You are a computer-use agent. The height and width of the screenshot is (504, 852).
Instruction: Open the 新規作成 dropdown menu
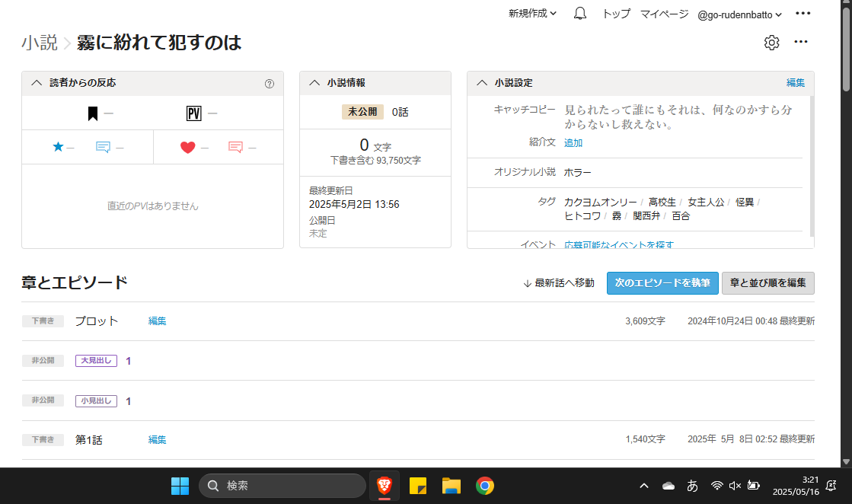click(532, 14)
